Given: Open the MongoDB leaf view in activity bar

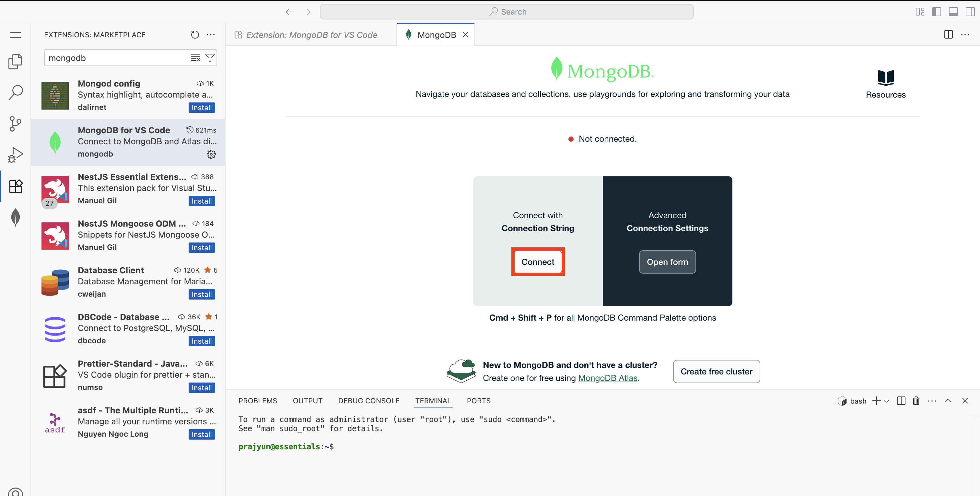Looking at the screenshot, I should tap(15, 217).
